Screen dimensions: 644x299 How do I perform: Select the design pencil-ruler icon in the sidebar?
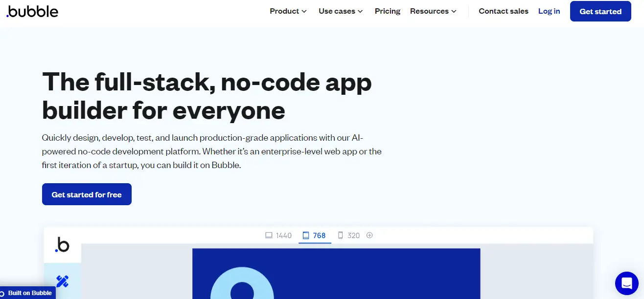click(62, 281)
